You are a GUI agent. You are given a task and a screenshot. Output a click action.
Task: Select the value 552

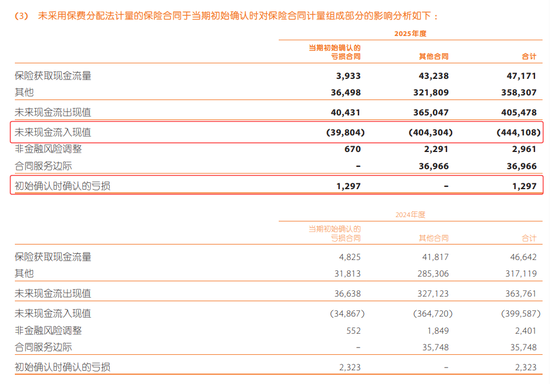coord(353,330)
